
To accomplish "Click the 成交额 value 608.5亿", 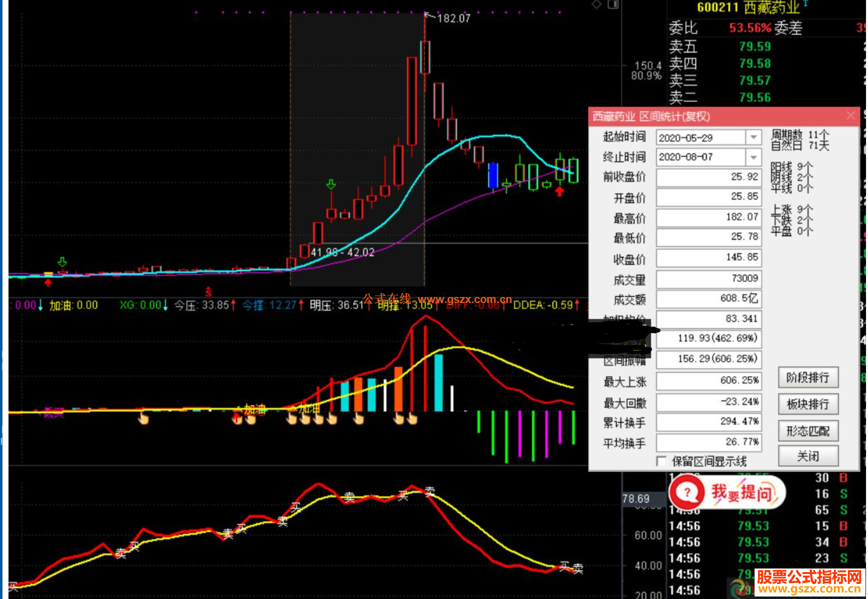I will coord(709,298).
